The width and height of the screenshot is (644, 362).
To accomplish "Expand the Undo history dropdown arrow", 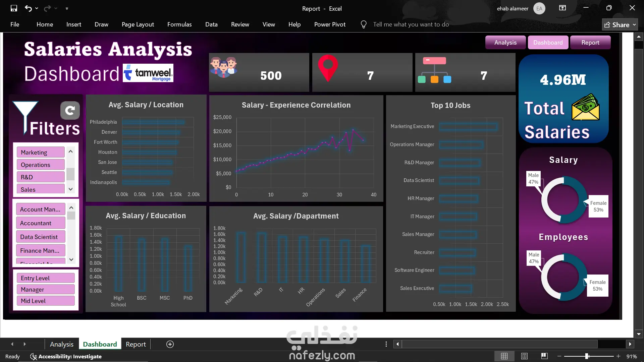I will pyautogui.click(x=37, y=8).
